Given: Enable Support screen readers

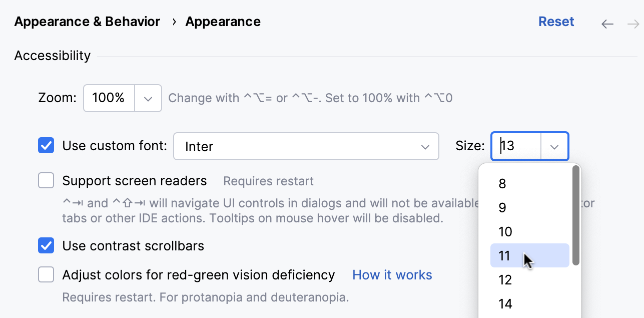Looking at the screenshot, I should point(46,180).
